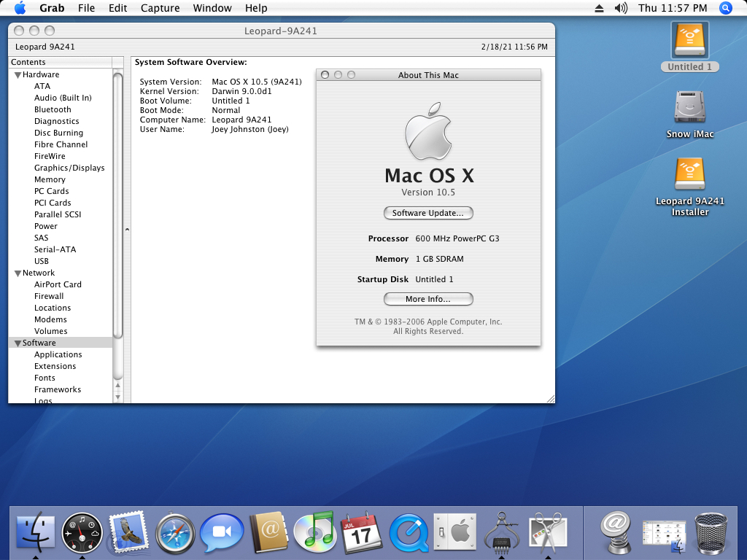Image resolution: width=747 pixels, height=560 pixels.
Task: Select Graphics/Displays in the Contents list
Action: pos(69,168)
